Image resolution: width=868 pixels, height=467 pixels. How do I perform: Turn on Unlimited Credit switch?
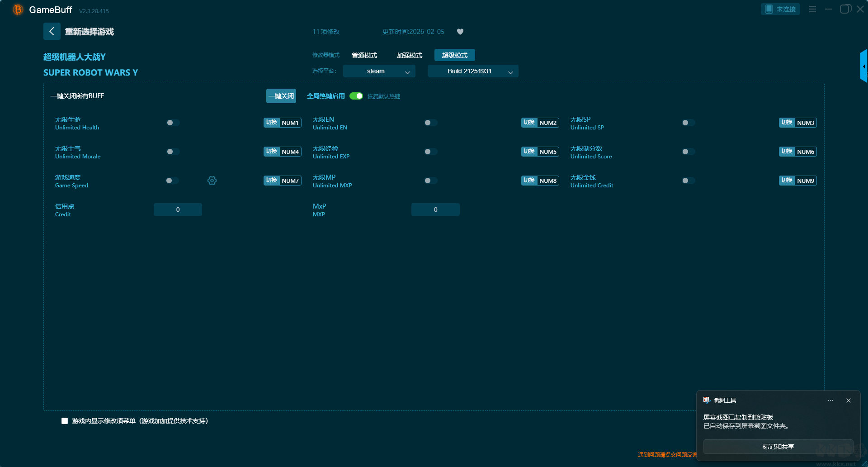tap(688, 181)
